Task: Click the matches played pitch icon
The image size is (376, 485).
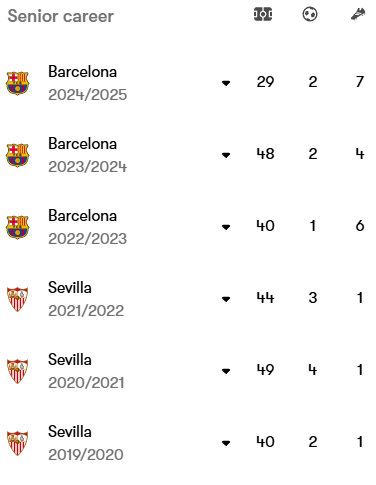Action: point(263,14)
